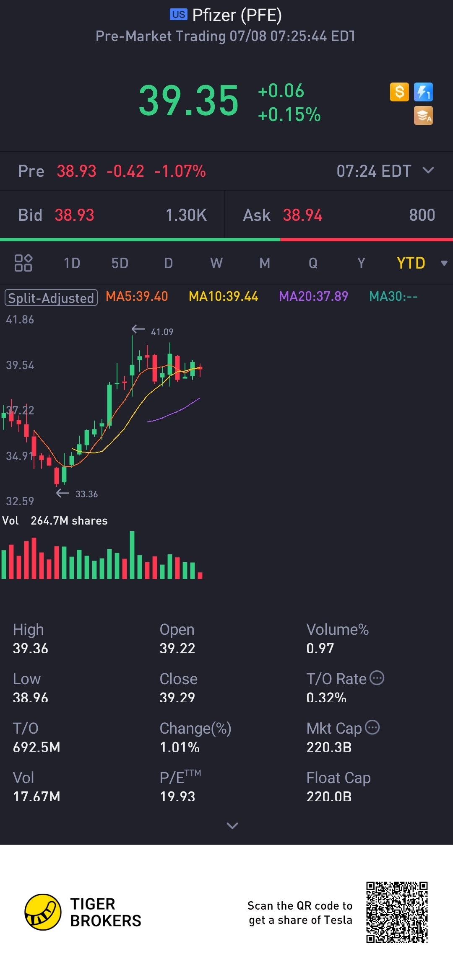This screenshot has height=980, width=453.
Task: Switch to the 5D chart tab
Action: coord(120,263)
